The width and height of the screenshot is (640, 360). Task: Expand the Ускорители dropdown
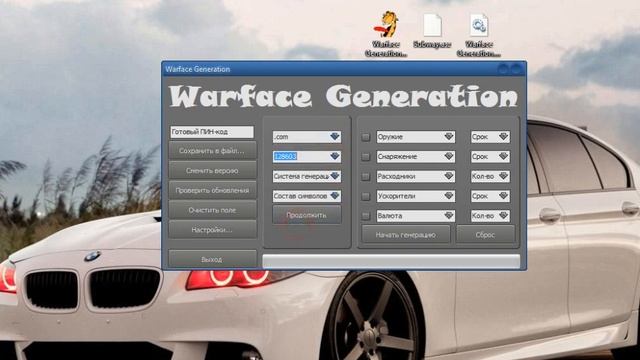tap(416, 196)
